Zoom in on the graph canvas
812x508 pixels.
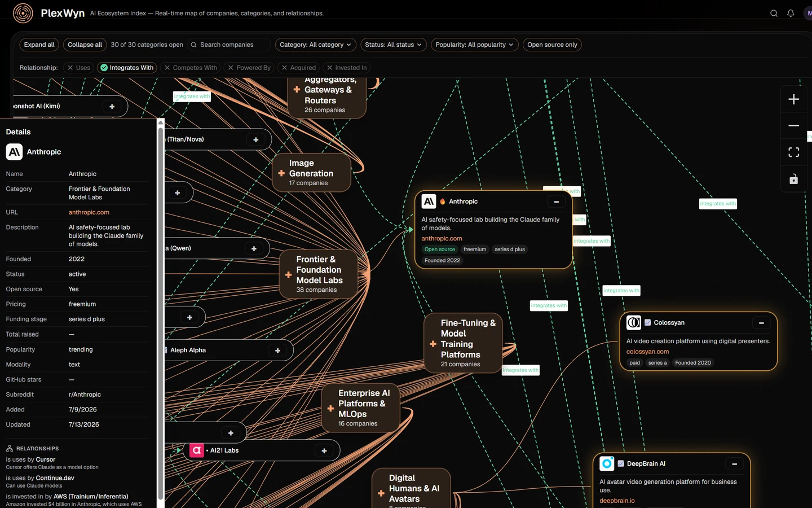coord(793,99)
